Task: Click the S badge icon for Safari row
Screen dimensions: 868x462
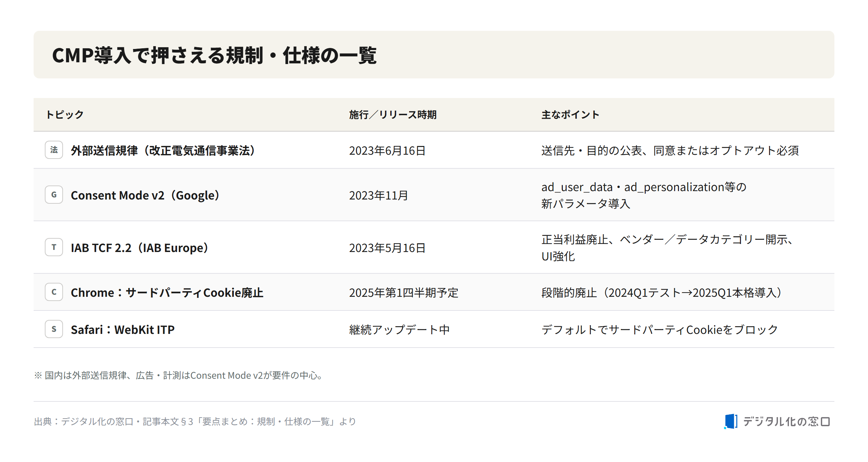Action: [x=54, y=329]
